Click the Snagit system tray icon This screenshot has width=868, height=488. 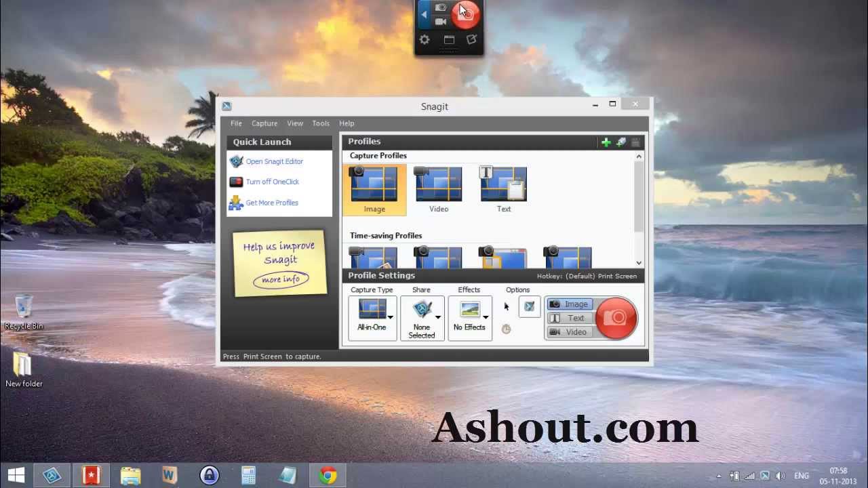[765, 476]
